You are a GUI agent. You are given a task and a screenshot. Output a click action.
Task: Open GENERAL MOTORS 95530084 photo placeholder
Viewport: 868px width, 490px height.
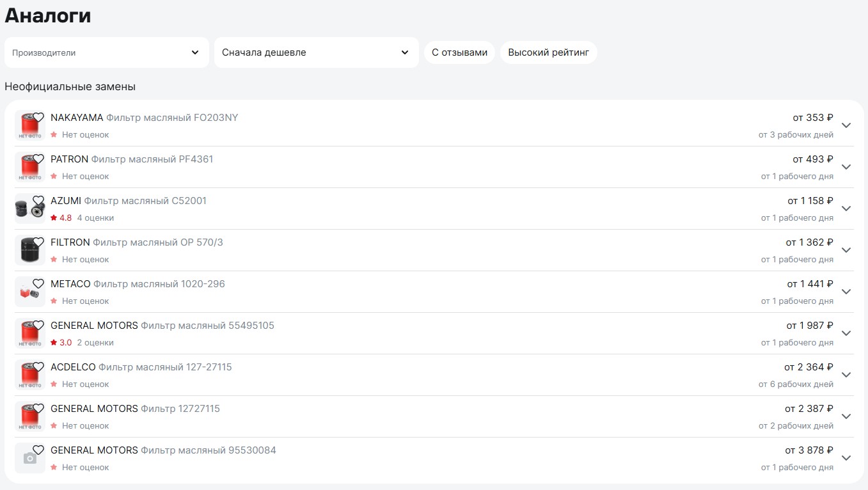[29, 458]
